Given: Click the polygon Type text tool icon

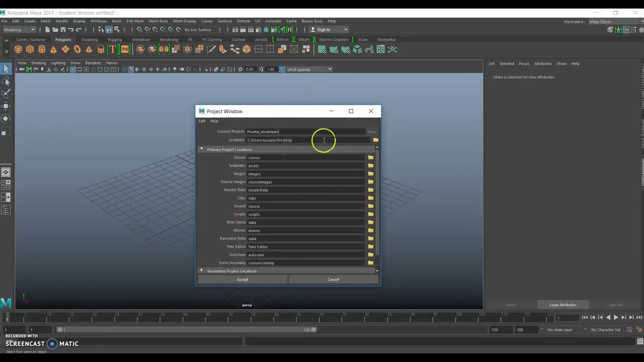Looking at the screenshot, I should [112, 49].
